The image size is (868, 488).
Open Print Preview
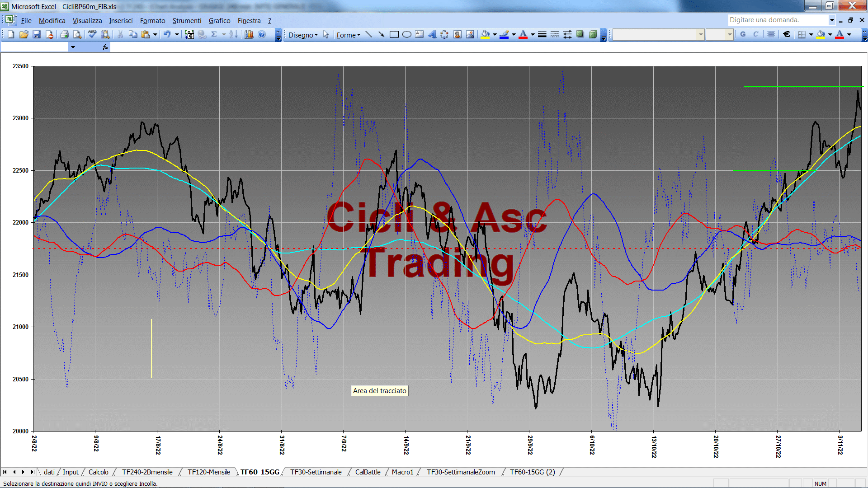click(77, 34)
